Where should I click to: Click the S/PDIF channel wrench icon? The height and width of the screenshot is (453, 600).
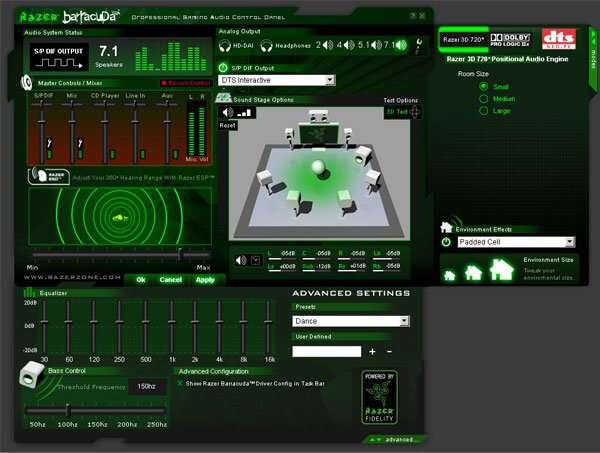pos(49,143)
